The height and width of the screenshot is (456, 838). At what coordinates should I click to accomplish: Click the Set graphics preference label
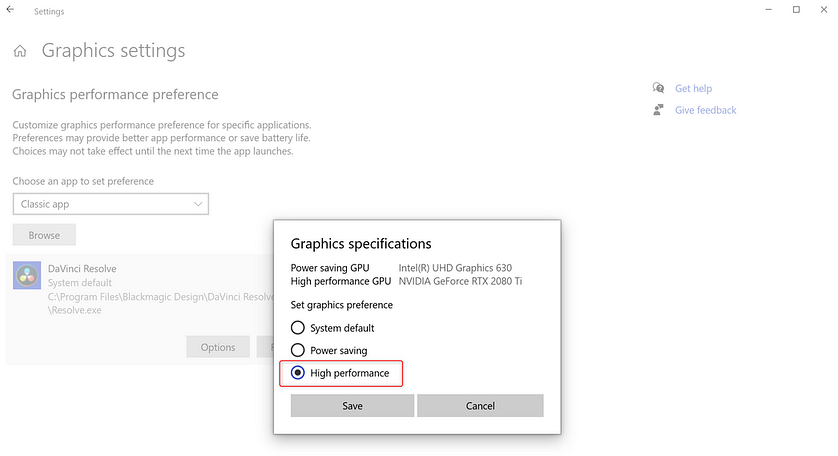(x=342, y=305)
